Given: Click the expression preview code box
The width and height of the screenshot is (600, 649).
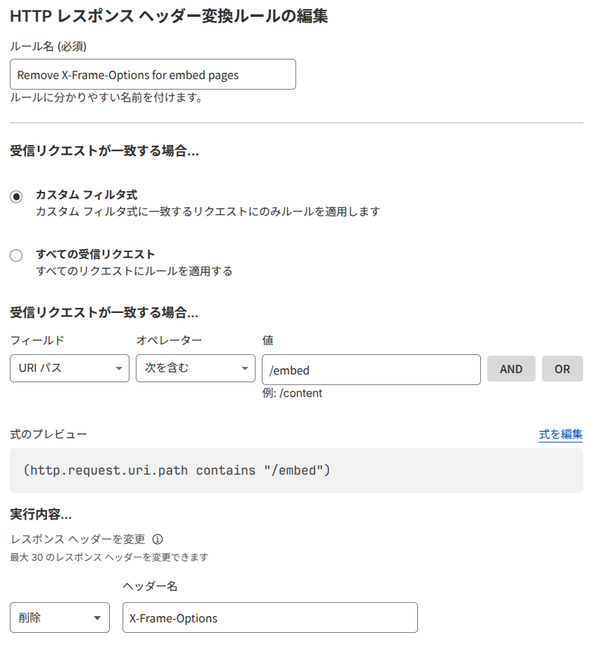Looking at the screenshot, I should (x=296, y=470).
